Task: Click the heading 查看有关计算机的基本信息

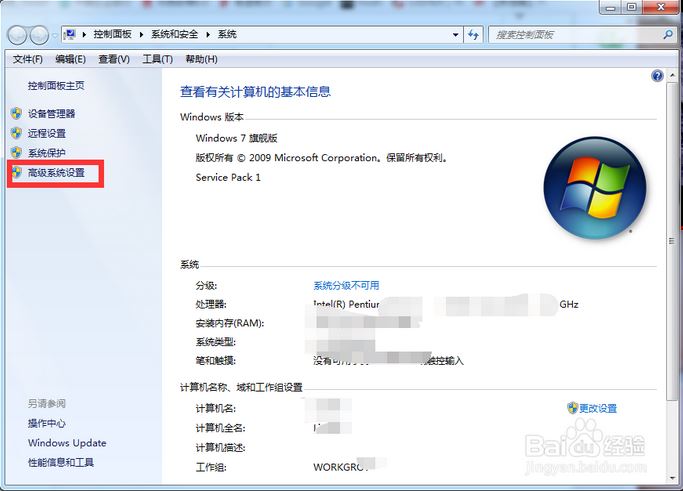Action: click(x=255, y=91)
